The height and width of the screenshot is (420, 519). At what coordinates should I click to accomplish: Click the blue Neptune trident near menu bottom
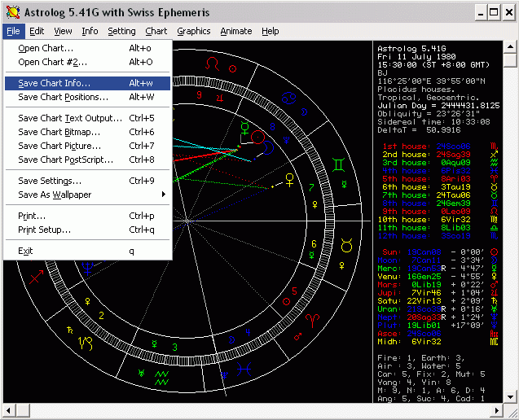(x=88, y=268)
